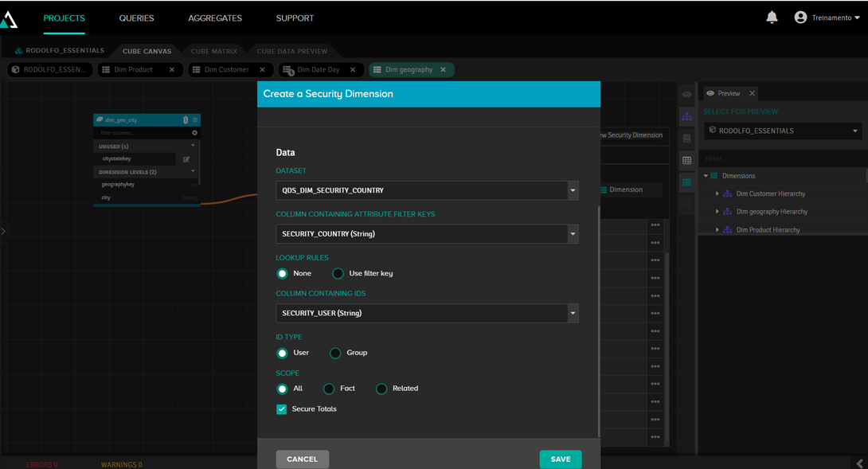The width and height of the screenshot is (868, 469).
Task: Close the Preview panel
Action: (752, 93)
